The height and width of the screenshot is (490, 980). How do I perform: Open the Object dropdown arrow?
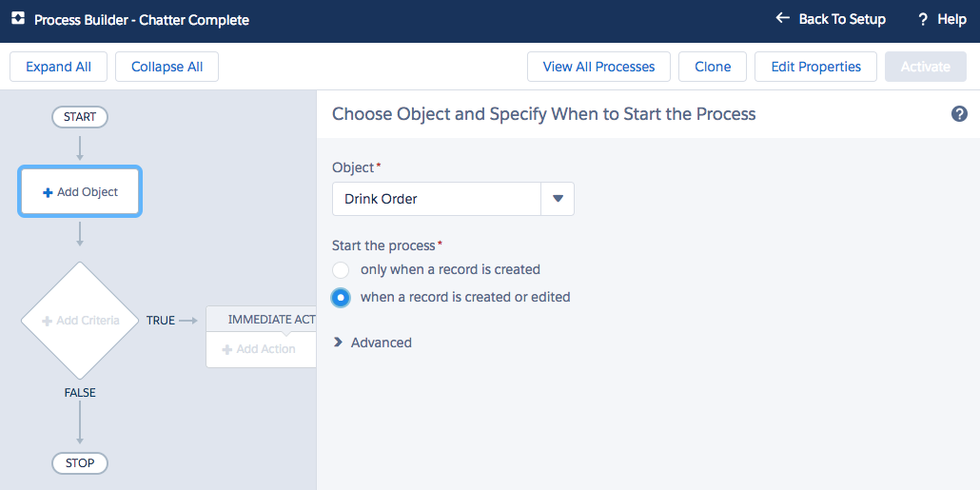[x=558, y=199]
